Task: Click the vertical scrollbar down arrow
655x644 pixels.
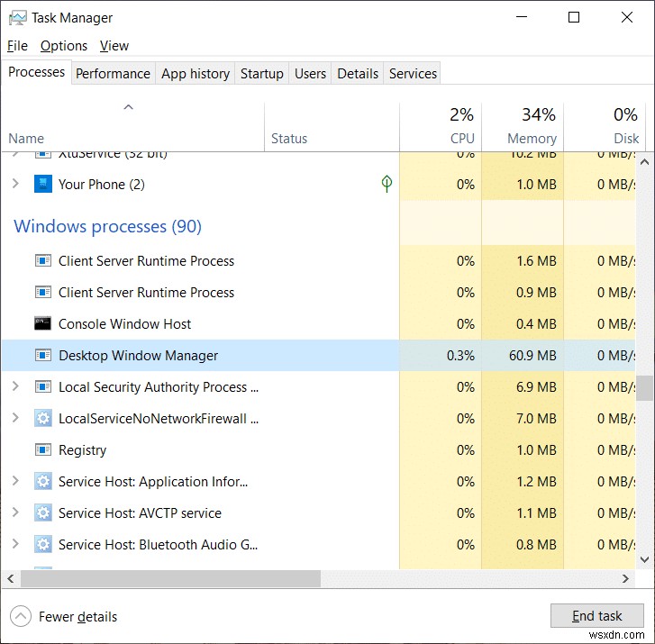Action: 644,559
